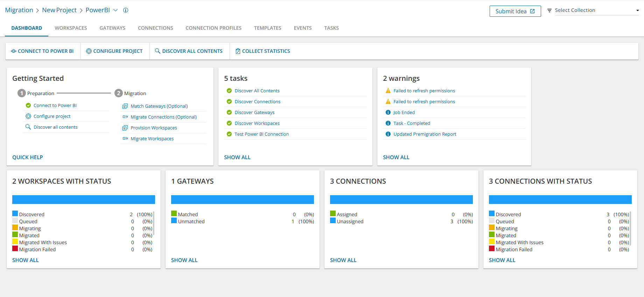Image resolution: width=644 pixels, height=297 pixels.
Task: Click info icon beside Updated Premigration Report
Action: point(388,134)
